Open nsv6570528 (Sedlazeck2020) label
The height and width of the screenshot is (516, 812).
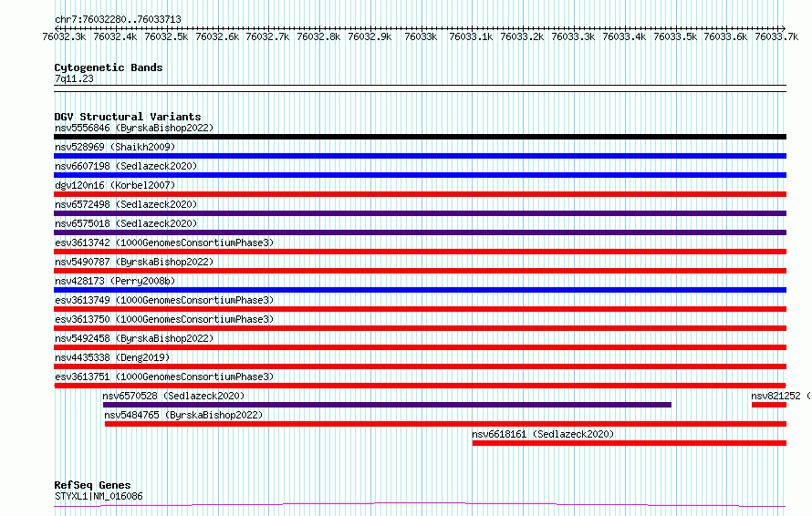[173, 396]
